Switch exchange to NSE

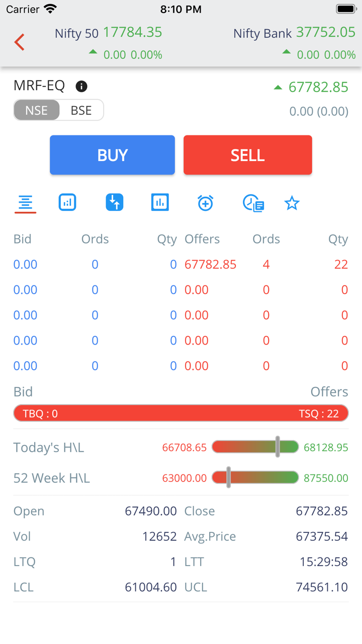point(36,110)
